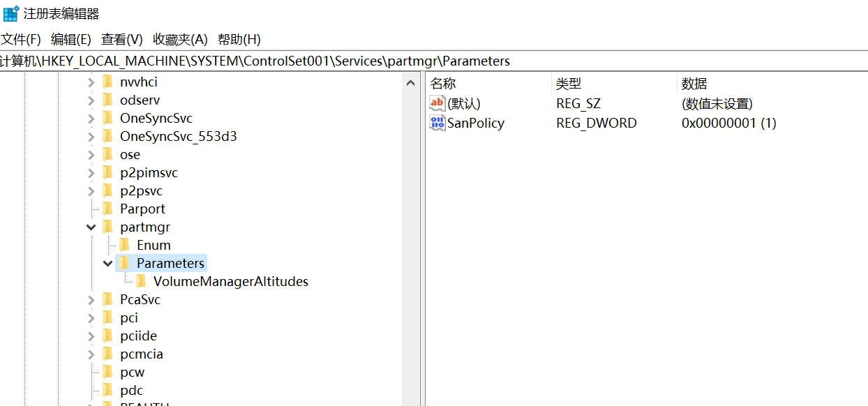Click the pcmcia folder icon
Image resolution: width=868 pixels, height=406 pixels.
tap(107, 354)
